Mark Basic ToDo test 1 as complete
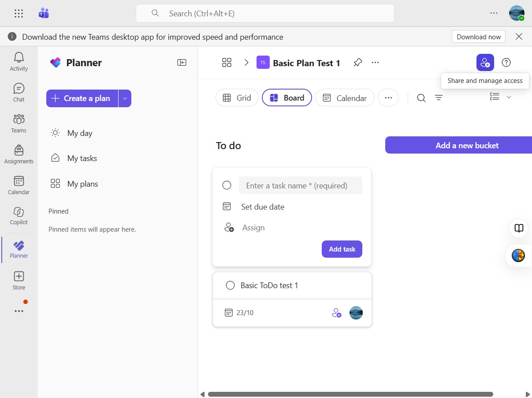The height and width of the screenshot is (398, 532). coord(230,285)
